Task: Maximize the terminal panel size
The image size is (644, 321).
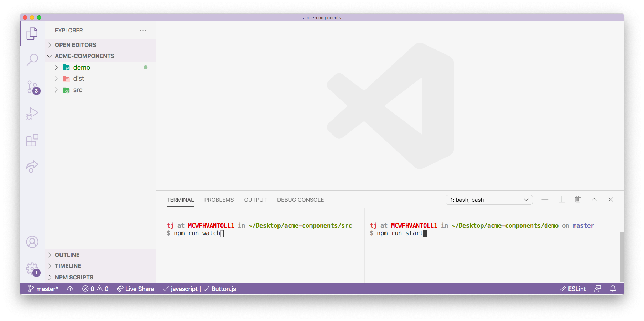Action: pyautogui.click(x=594, y=200)
